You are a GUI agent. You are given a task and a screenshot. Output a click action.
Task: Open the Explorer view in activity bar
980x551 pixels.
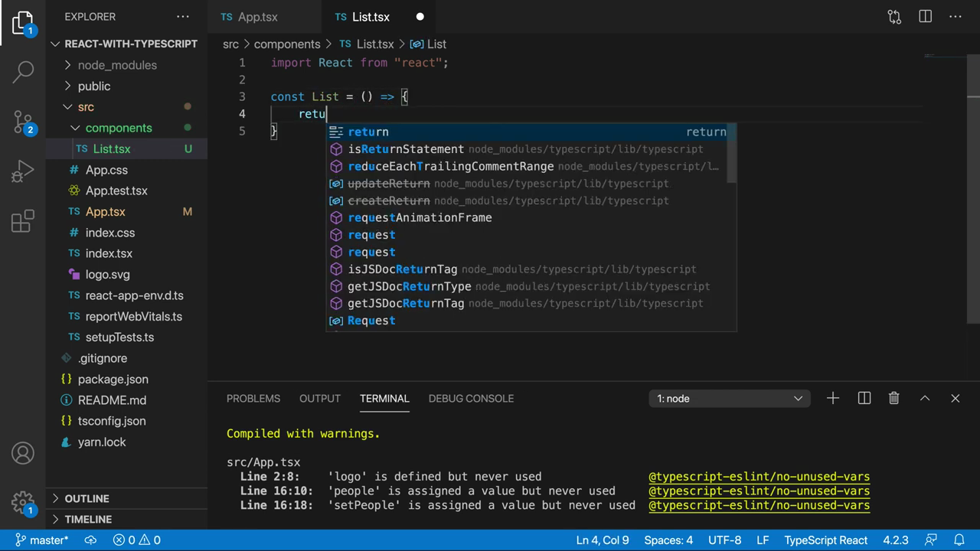pos(23,23)
